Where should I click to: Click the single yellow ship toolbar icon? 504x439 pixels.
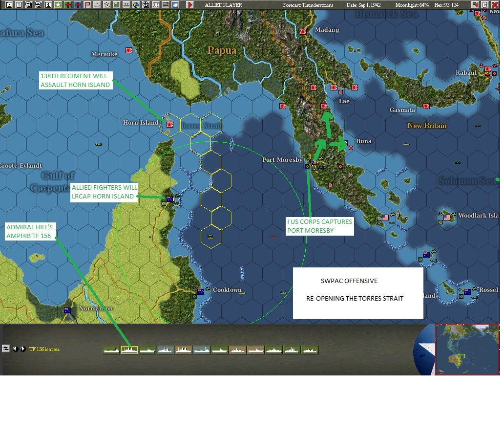pyautogui.click(x=97, y=4)
